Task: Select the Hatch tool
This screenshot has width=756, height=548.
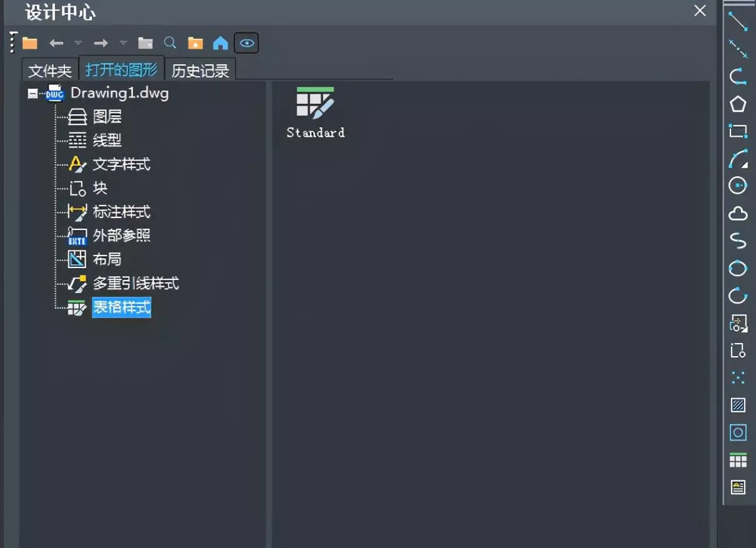Action: point(738,405)
